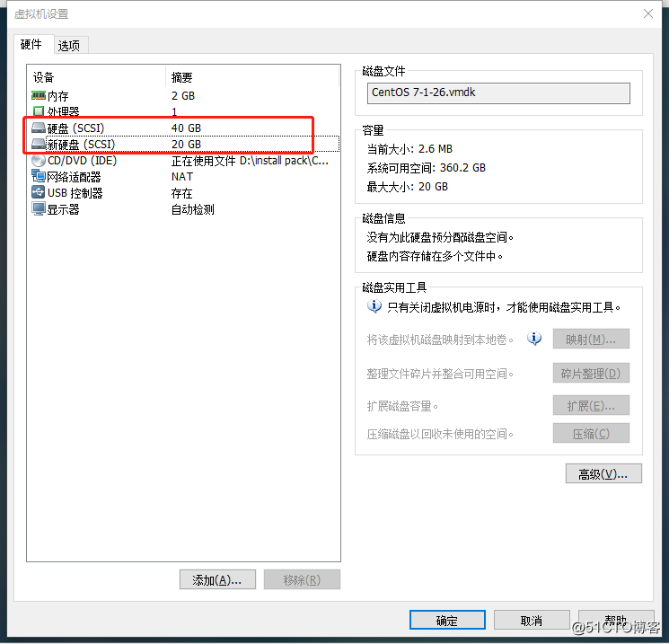This screenshot has height=644, width=669.
Task: Select the USB 控制器 row label
Action: pos(75,193)
